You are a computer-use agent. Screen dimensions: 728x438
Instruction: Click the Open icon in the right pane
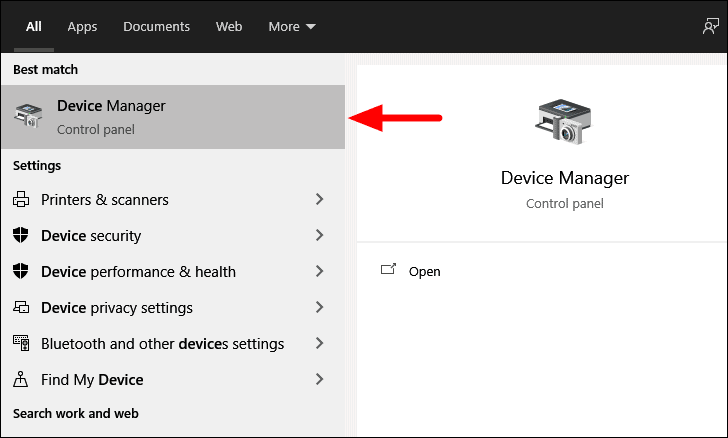[x=389, y=269]
